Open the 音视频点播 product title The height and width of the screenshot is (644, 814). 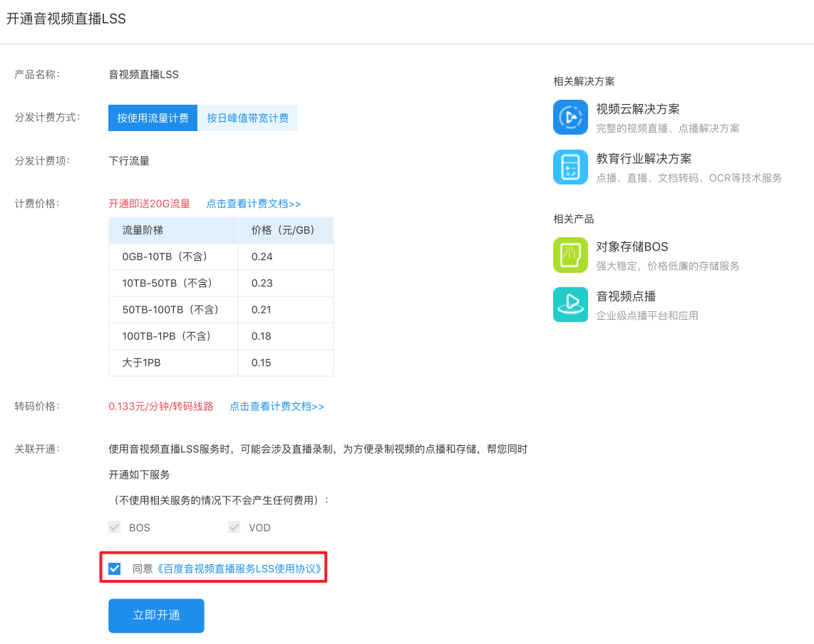pos(626,296)
